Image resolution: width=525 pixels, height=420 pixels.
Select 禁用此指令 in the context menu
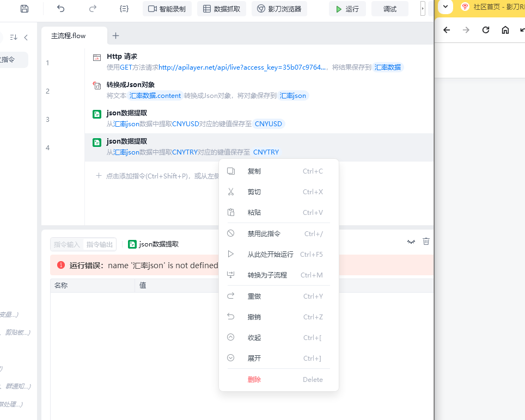pyautogui.click(x=264, y=233)
